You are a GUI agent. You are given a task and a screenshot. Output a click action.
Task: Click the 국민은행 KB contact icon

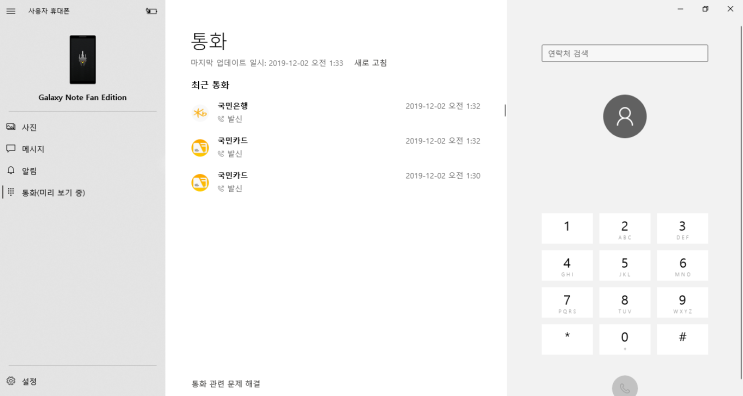pyautogui.click(x=200, y=113)
